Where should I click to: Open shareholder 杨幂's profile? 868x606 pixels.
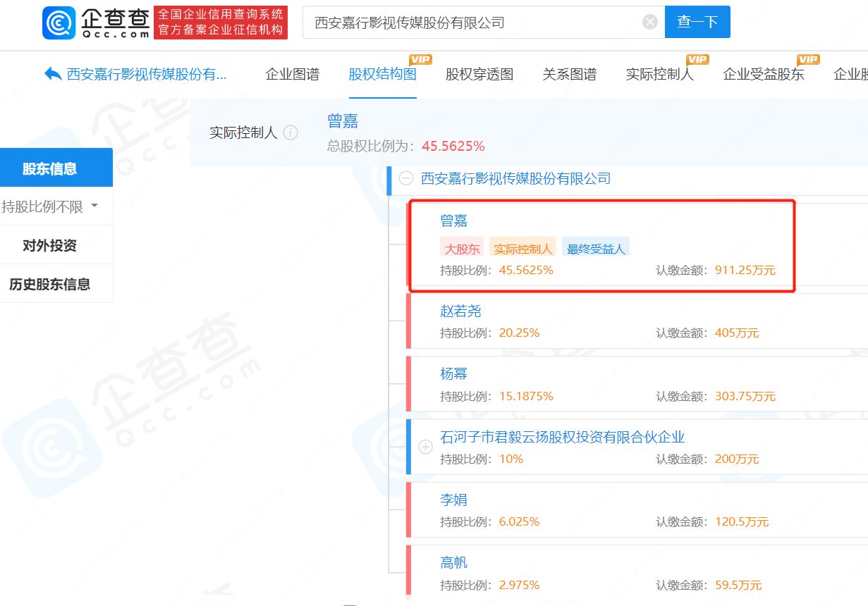[454, 374]
